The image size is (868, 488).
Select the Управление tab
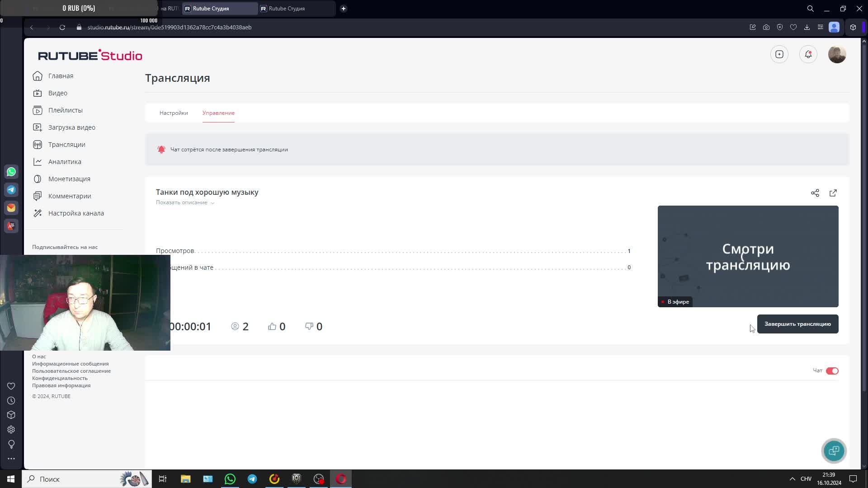click(218, 113)
